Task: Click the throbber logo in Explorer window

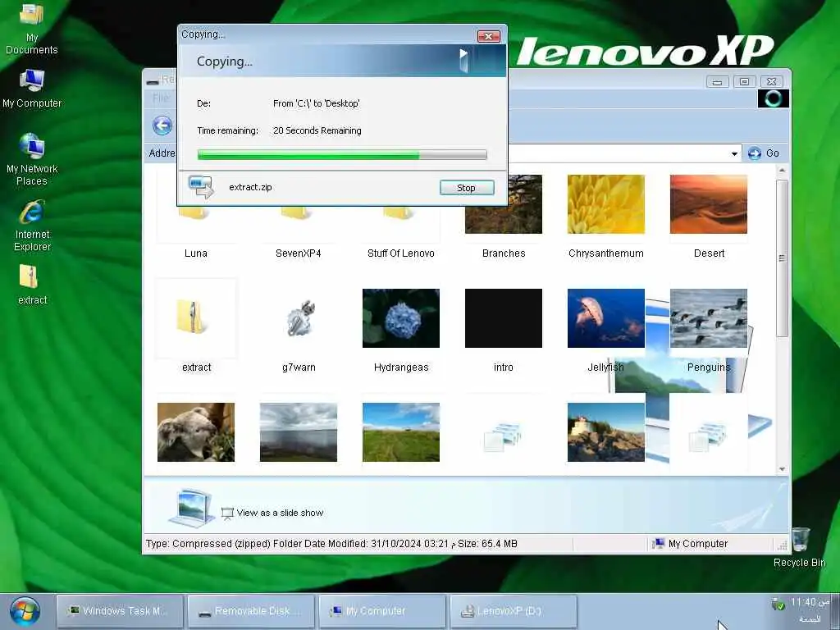Action: (x=773, y=98)
